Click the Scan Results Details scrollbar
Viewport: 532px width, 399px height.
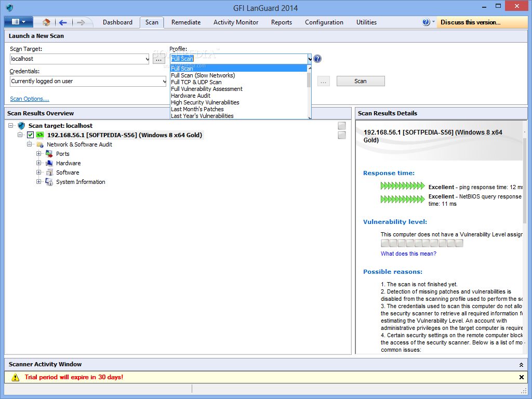click(525, 180)
